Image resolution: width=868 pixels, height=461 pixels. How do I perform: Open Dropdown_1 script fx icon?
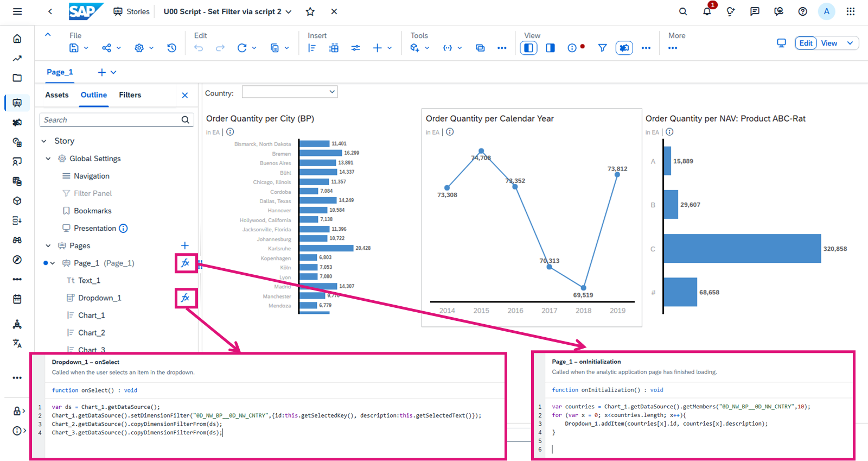point(186,298)
